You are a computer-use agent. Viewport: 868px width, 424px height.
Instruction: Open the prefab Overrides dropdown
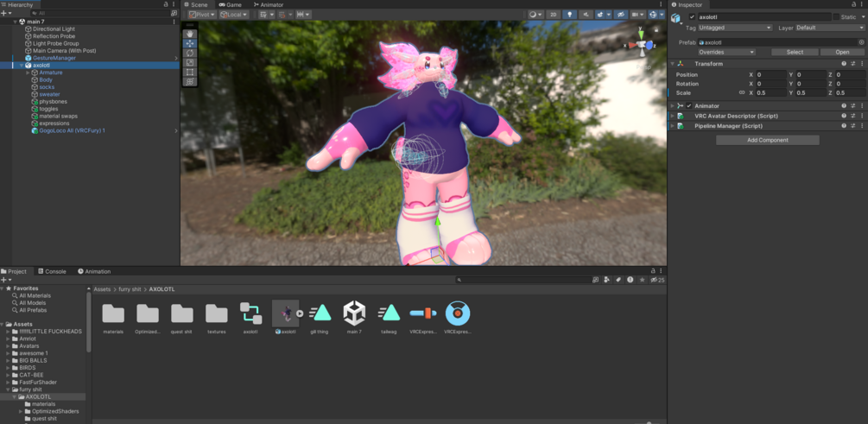(x=726, y=52)
